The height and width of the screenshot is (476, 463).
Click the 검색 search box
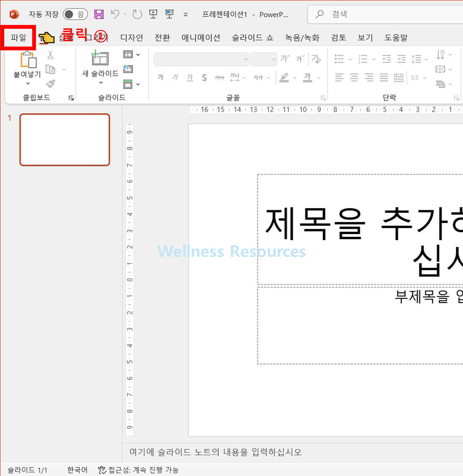pos(385,14)
